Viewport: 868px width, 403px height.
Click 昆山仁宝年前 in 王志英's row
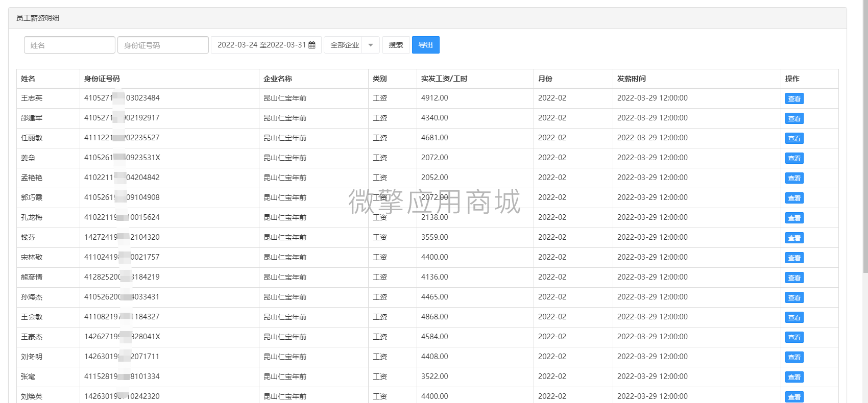pos(285,98)
